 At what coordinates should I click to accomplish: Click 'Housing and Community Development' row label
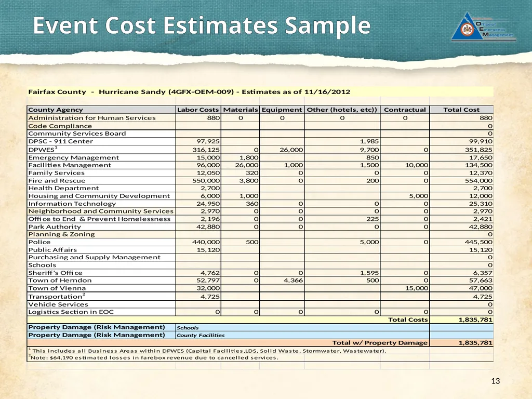99,196
